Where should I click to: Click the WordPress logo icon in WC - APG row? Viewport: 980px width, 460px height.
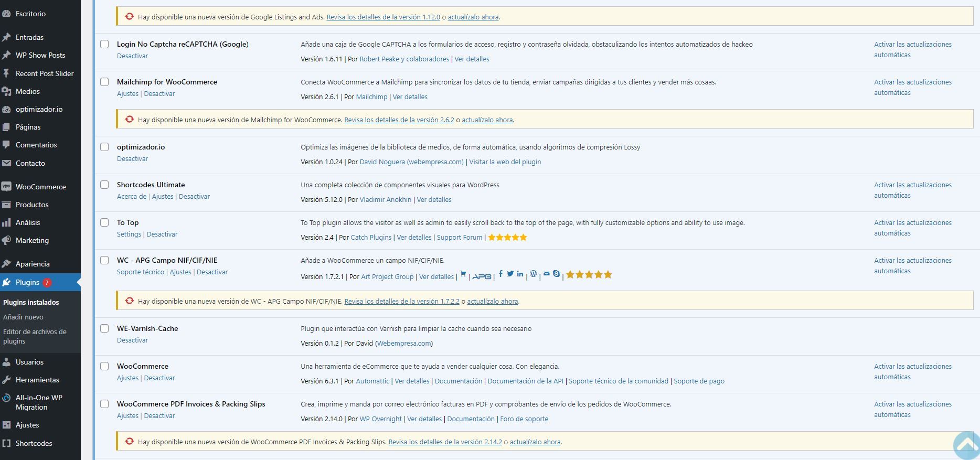[x=534, y=274]
